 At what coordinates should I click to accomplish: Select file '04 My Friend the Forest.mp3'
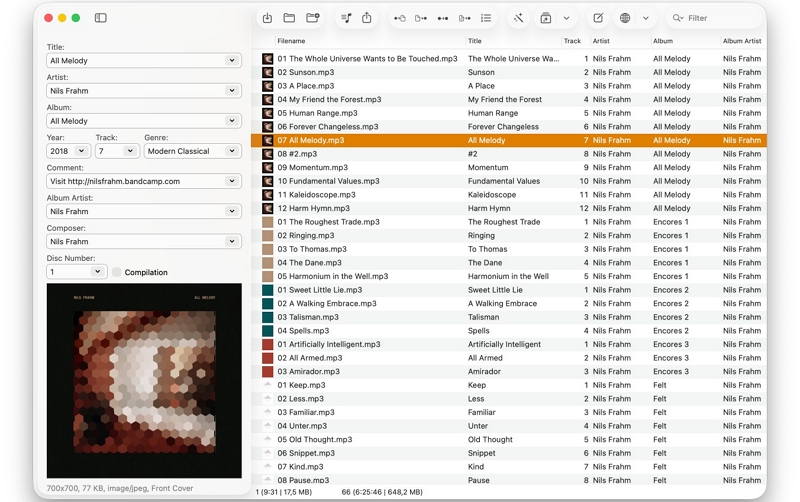tap(329, 99)
